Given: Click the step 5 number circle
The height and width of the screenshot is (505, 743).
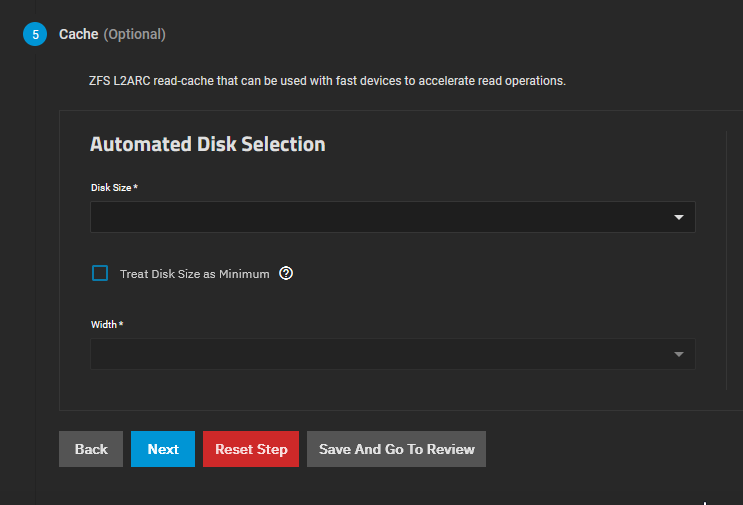Looking at the screenshot, I should coord(35,35).
